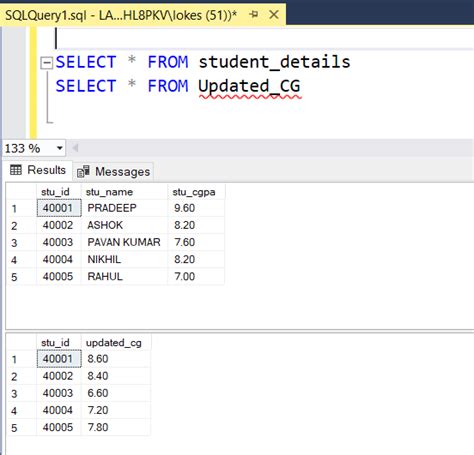Collapse the SELECT statement outline block
The image size is (474, 455).
click(46, 63)
